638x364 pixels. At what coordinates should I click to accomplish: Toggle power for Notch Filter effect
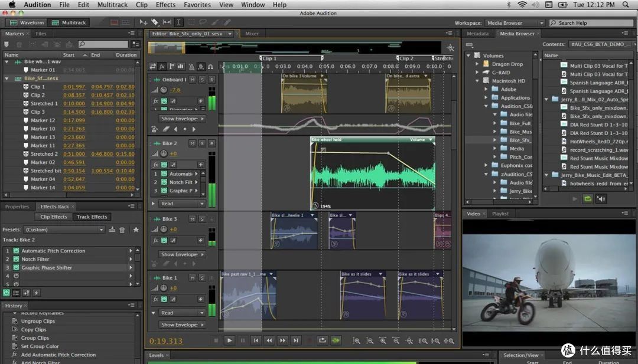(x=17, y=259)
